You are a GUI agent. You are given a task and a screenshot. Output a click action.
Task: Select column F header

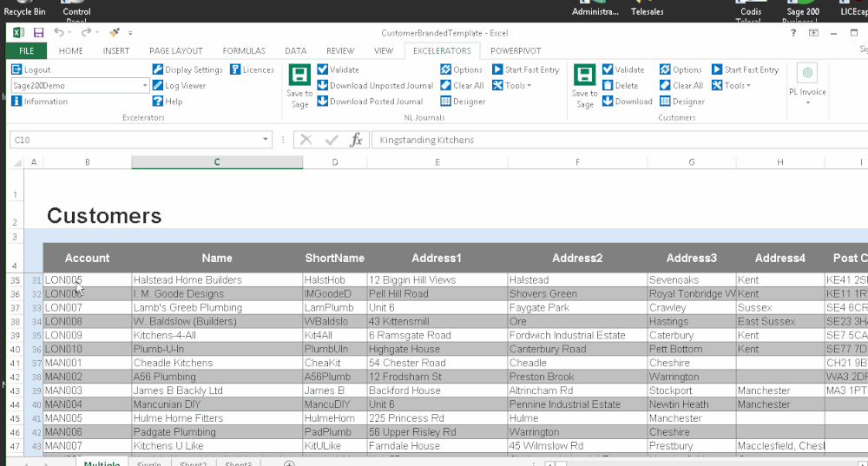pos(577,162)
